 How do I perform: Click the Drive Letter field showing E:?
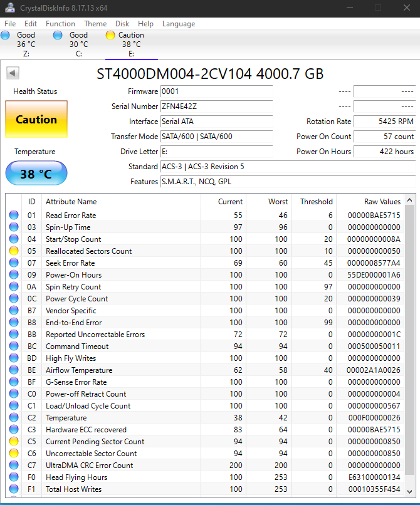point(217,152)
